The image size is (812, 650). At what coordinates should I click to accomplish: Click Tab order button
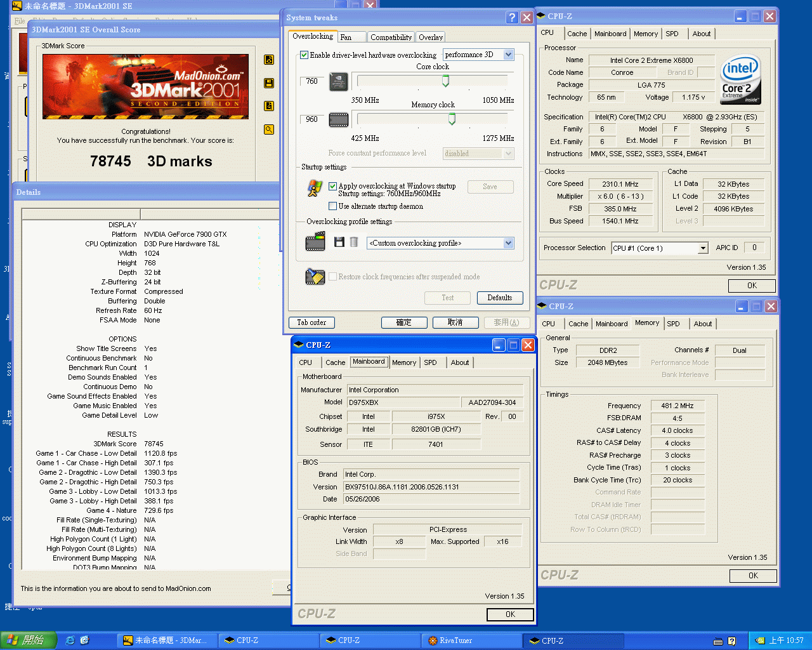tap(311, 322)
